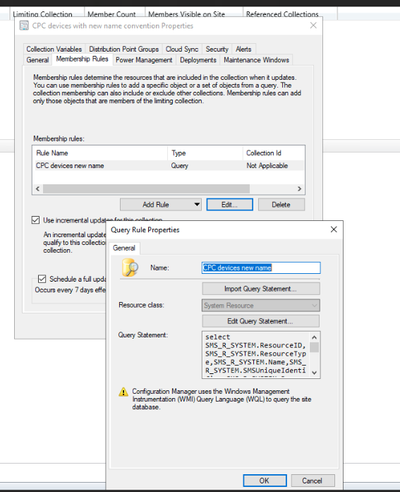Select the 'CPC devices new name' rule row
400x492 pixels.
169,166
